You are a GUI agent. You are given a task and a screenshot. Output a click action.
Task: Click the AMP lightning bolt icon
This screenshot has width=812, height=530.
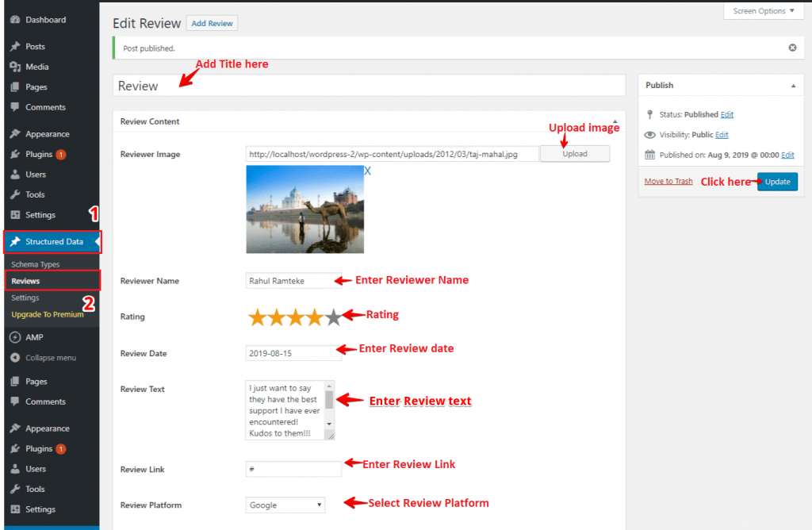click(x=15, y=337)
